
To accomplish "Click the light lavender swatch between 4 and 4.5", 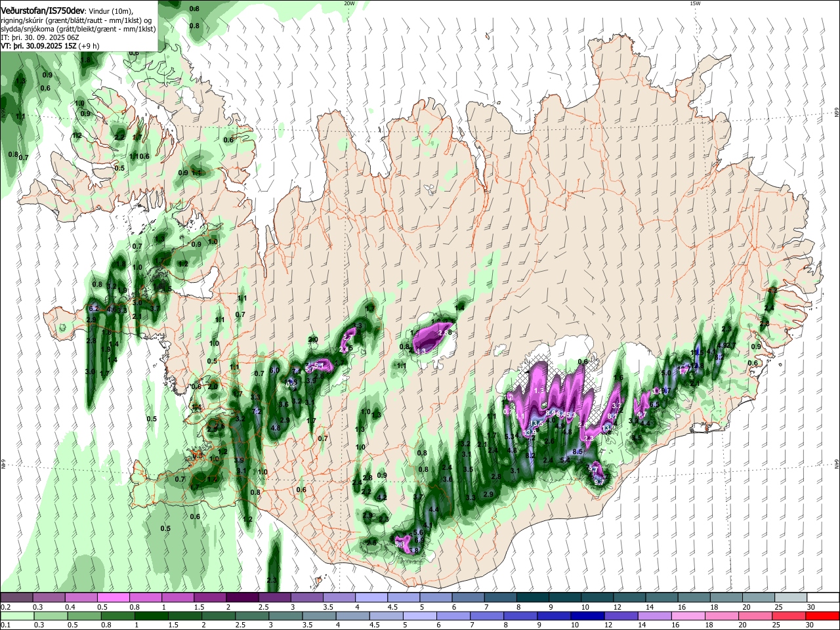I will coord(370,598).
